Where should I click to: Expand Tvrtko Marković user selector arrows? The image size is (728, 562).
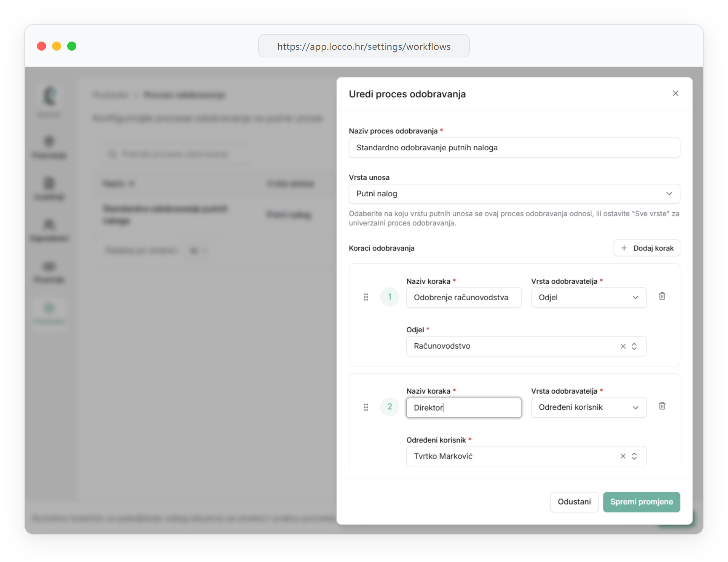pos(634,456)
